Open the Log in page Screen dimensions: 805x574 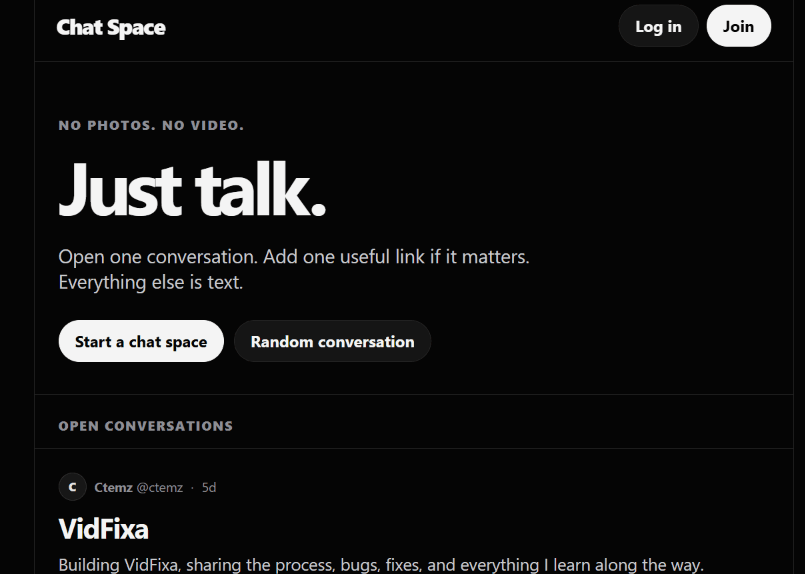click(658, 26)
